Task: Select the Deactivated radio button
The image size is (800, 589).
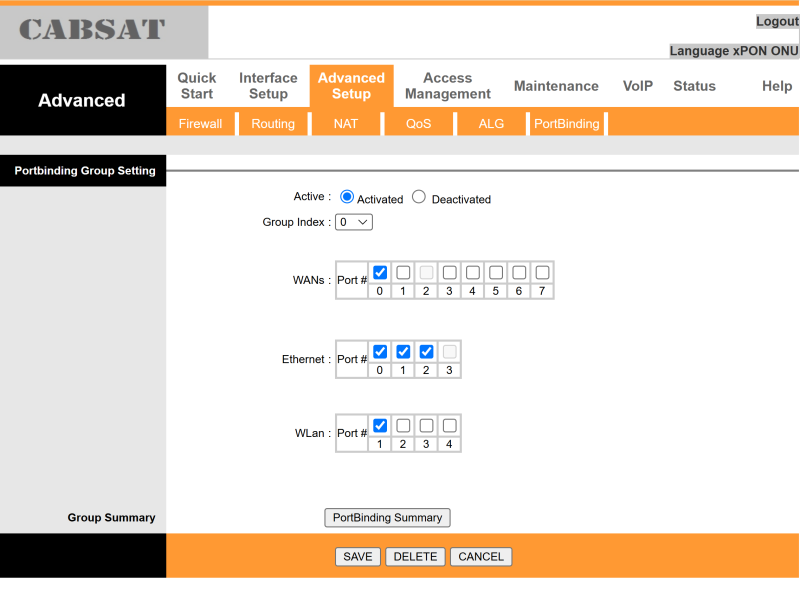Action: pos(419,197)
